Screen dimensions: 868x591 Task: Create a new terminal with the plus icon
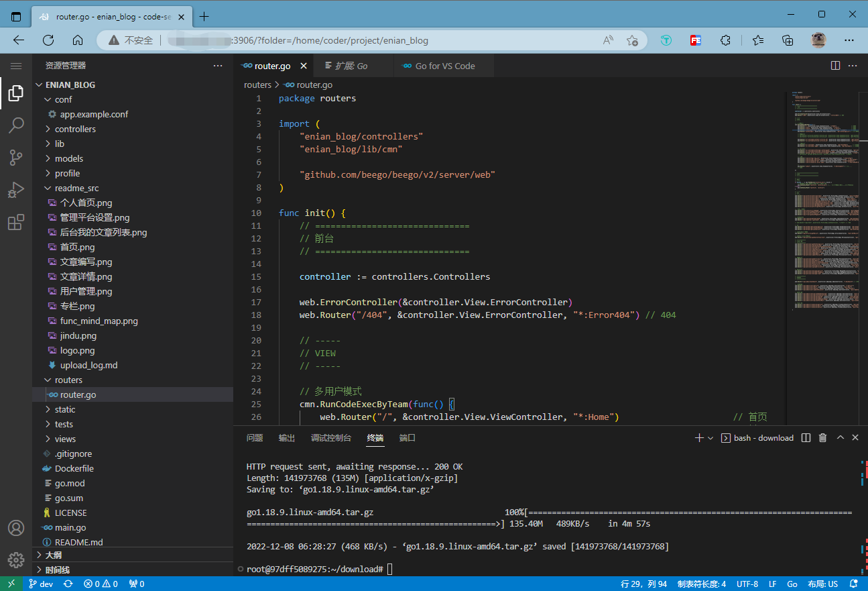point(698,437)
